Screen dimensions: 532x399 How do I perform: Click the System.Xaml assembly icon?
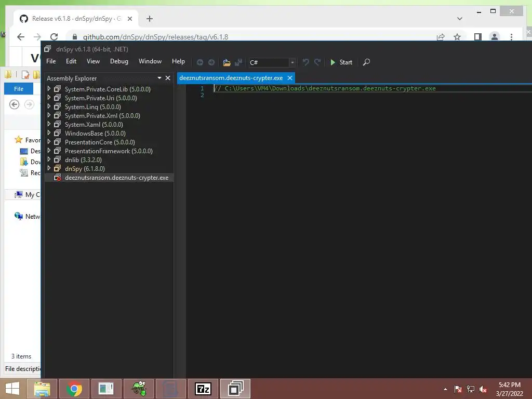pyautogui.click(x=58, y=124)
